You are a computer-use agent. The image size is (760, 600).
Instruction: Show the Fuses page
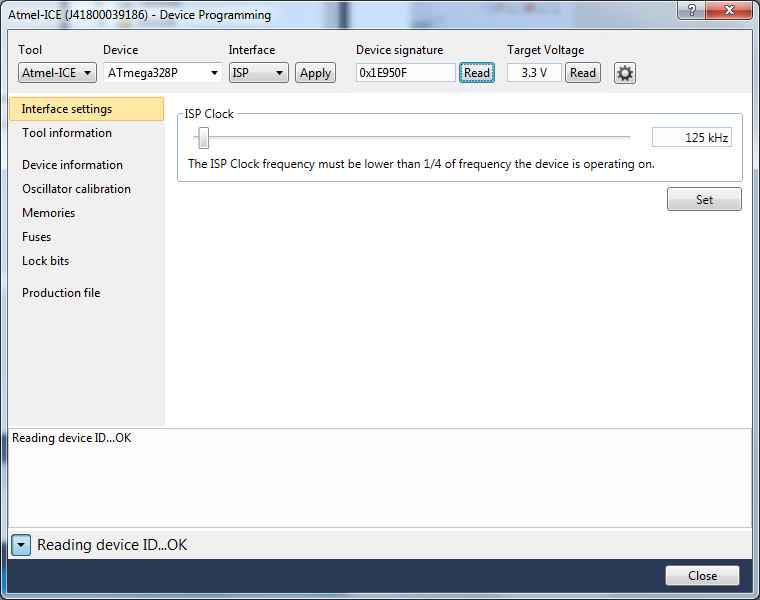point(36,237)
